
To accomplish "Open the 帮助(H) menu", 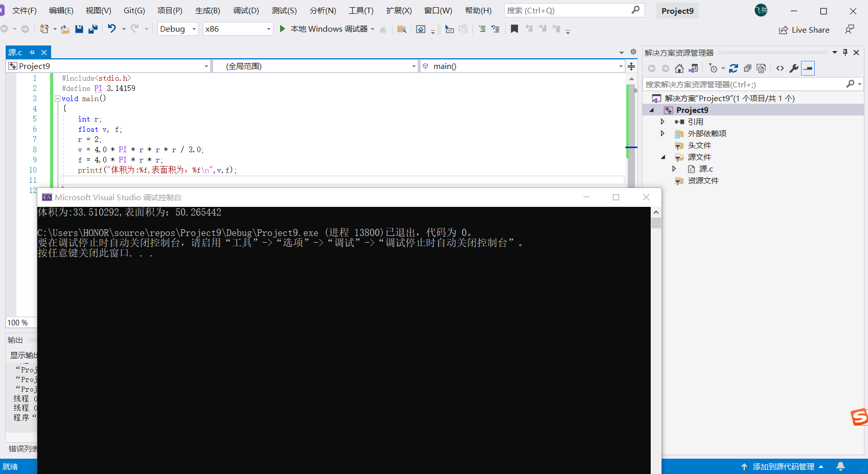I will (x=478, y=11).
